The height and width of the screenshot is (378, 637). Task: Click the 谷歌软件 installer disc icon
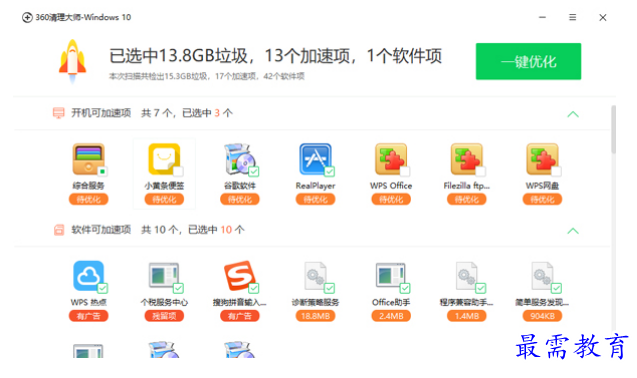tap(240, 159)
